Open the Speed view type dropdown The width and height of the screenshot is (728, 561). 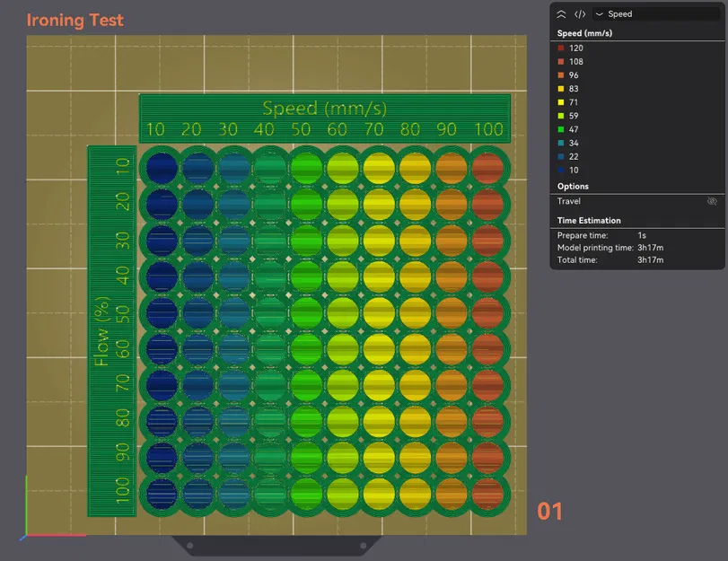click(656, 14)
